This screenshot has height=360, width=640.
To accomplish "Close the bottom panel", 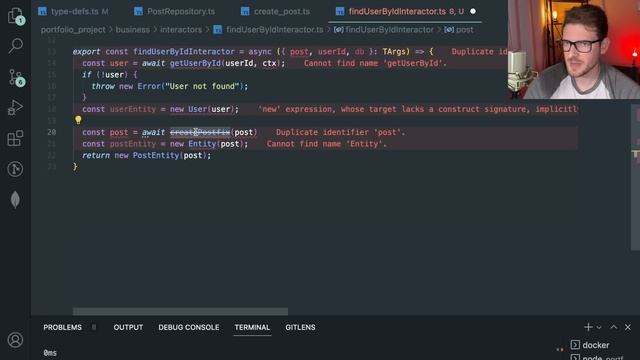I will click(x=628, y=327).
